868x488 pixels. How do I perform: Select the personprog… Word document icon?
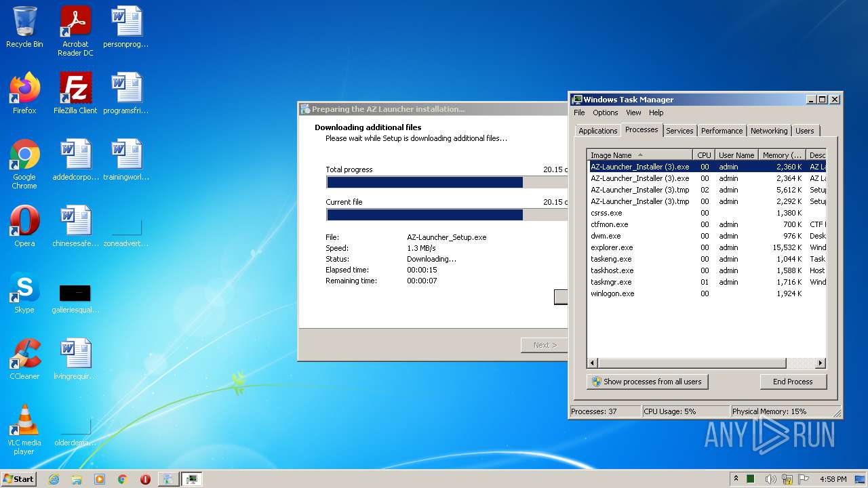tap(126, 27)
